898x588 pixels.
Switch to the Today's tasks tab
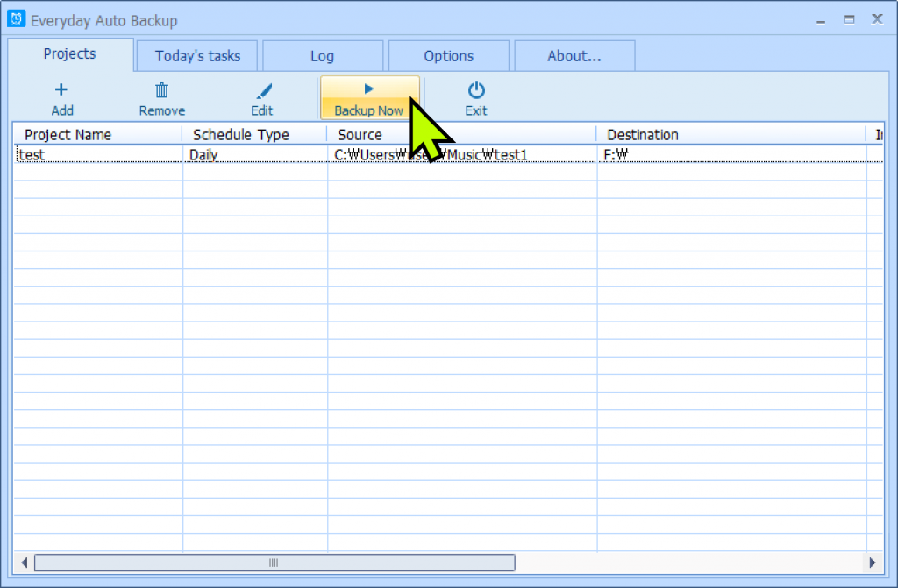point(196,54)
